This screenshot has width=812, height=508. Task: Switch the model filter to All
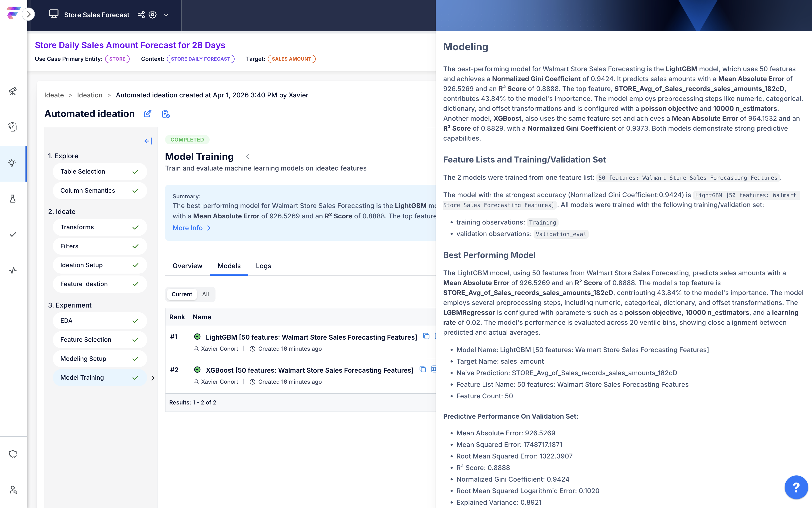(205, 294)
